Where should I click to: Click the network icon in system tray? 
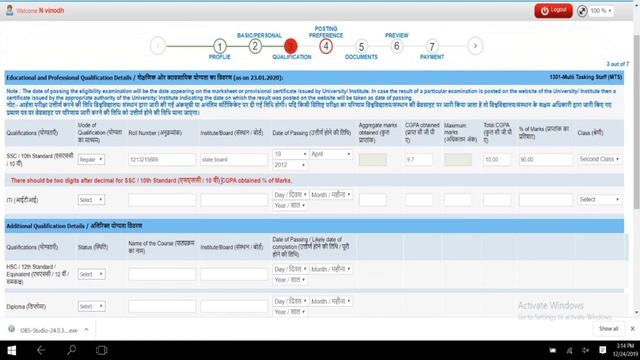[569, 350]
